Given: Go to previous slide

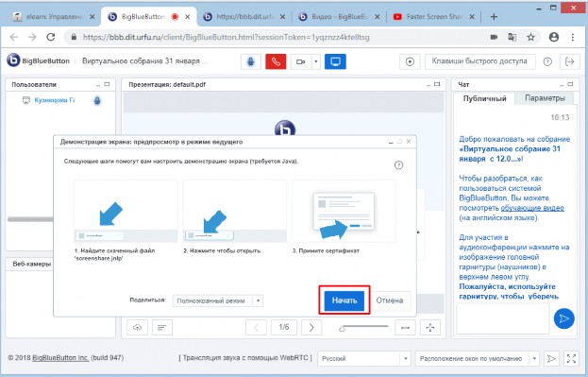Looking at the screenshot, I should [256, 328].
